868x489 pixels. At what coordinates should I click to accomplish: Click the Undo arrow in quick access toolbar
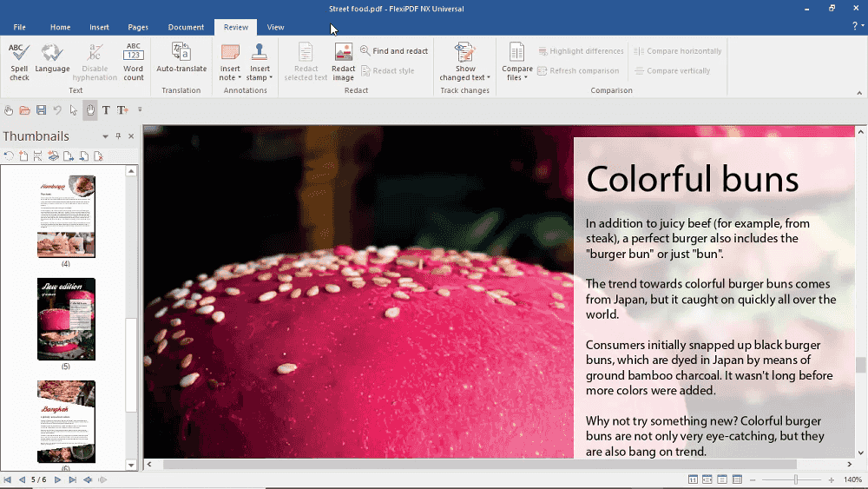tap(57, 110)
